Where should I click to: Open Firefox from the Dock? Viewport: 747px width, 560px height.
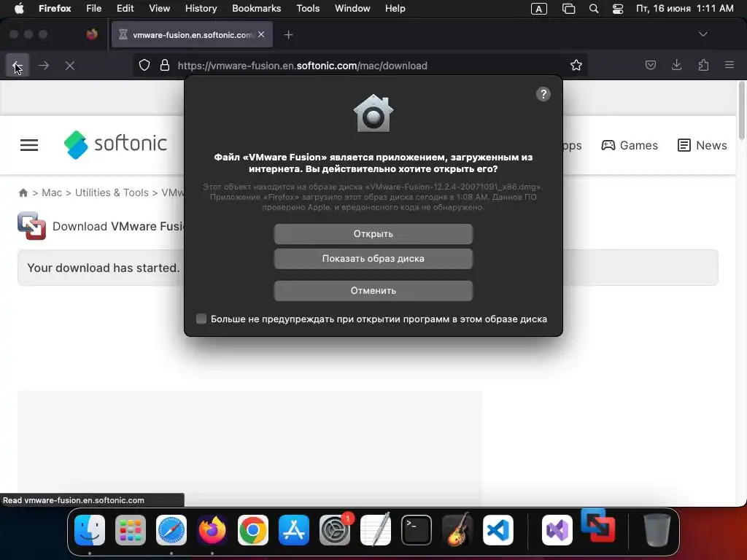click(212, 530)
